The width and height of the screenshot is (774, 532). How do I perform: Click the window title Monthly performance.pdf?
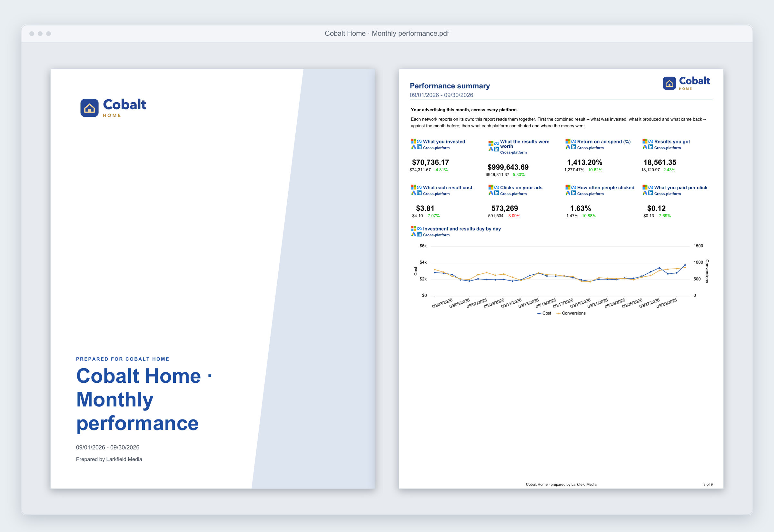pyautogui.click(x=387, y=33)
